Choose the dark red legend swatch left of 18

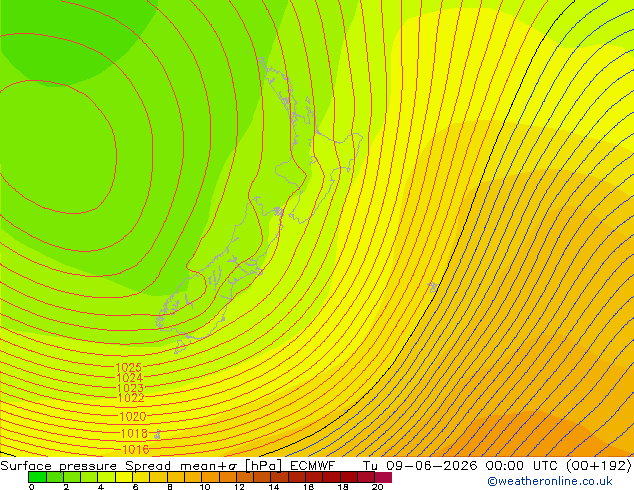331,477
